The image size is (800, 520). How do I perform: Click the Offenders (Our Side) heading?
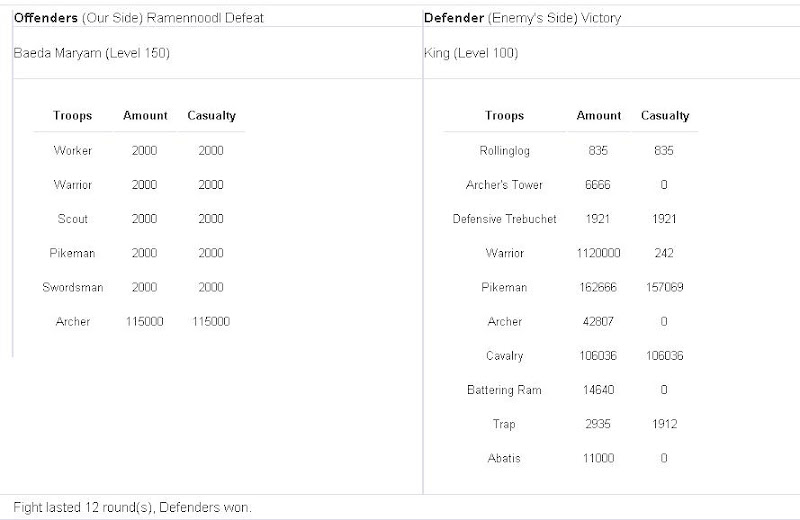tap(138, 18)
